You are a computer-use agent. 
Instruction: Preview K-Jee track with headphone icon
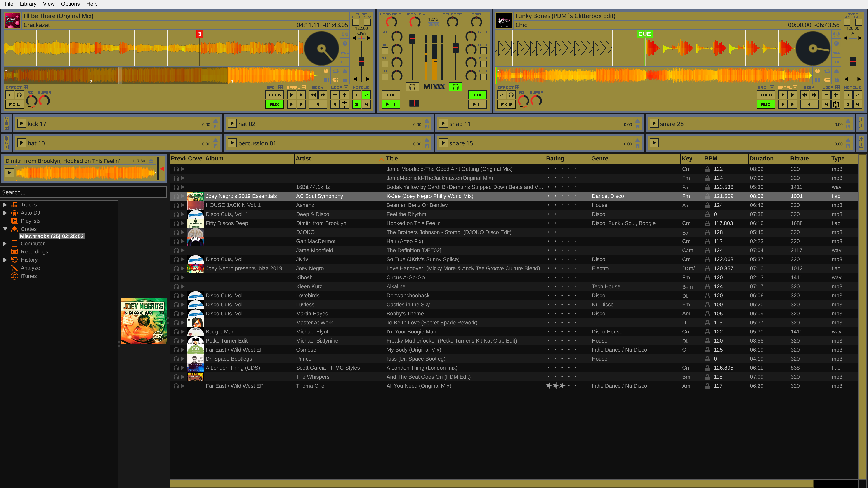pos(176,196)
